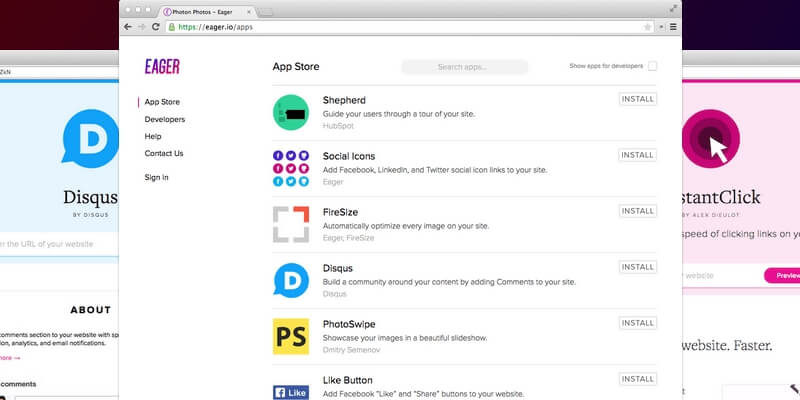Click the Sign In link
This screenshot has height=400, width=800.
point(156,177)
